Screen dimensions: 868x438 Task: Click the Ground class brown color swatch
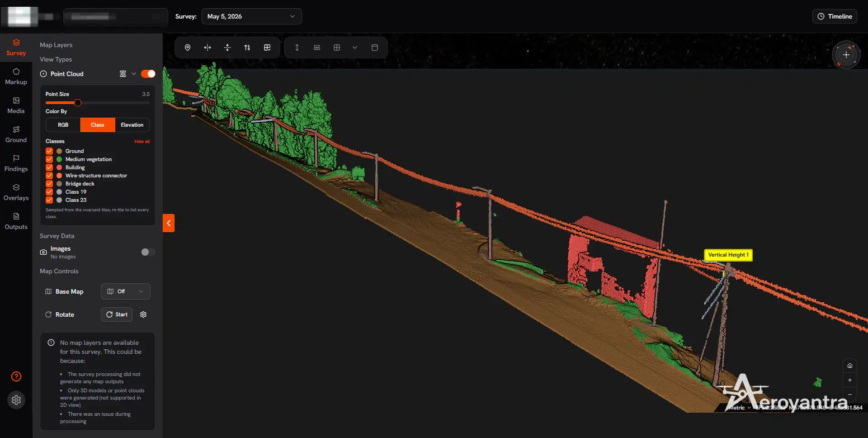pyautogui.click(x=59, y=151)
